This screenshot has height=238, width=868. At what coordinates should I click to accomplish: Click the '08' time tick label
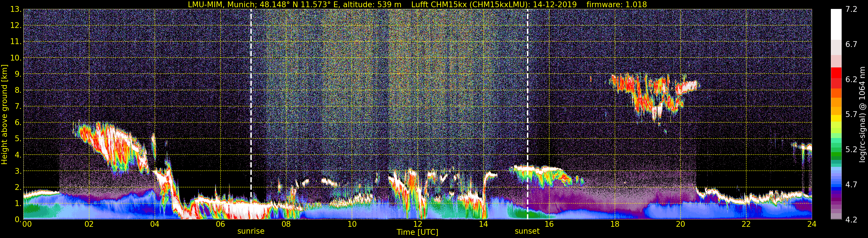click(x=286, y=224)
